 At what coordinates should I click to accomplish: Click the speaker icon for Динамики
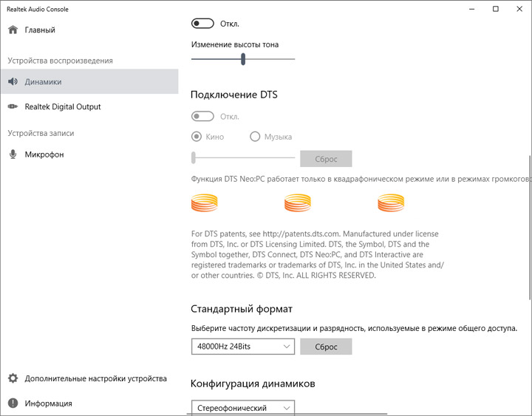(x=13, y=82)
